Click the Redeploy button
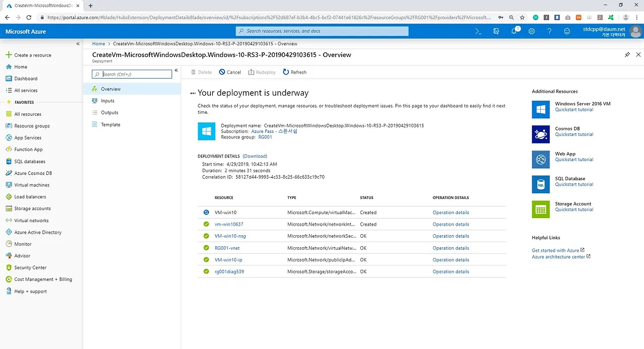 (x=262, y=72)
